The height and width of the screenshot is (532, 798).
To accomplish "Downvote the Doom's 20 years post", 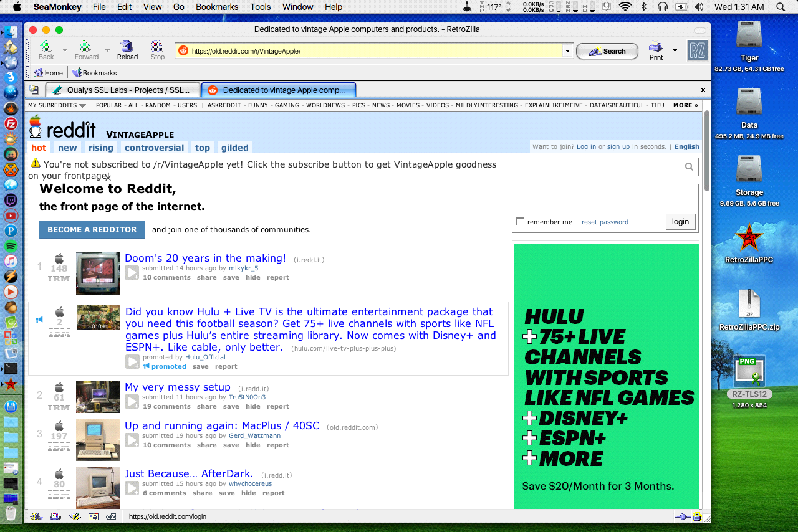I will [59, 280].
